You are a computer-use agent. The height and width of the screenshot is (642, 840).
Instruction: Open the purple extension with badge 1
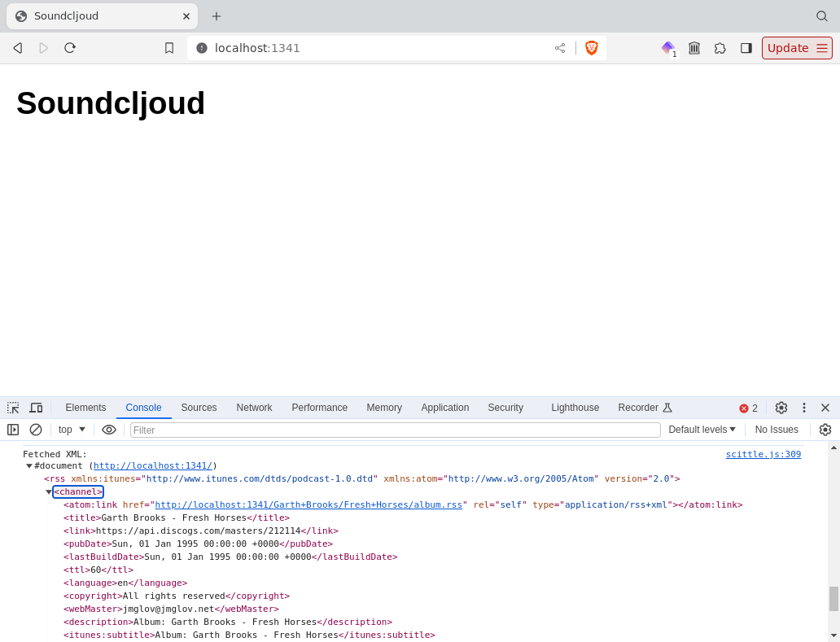point(668,49)
